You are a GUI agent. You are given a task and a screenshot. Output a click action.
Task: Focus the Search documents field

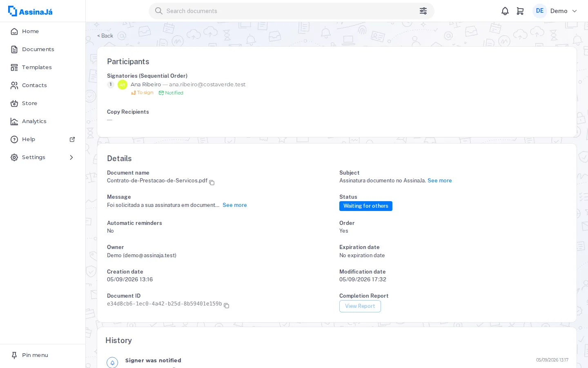(291, 11)
